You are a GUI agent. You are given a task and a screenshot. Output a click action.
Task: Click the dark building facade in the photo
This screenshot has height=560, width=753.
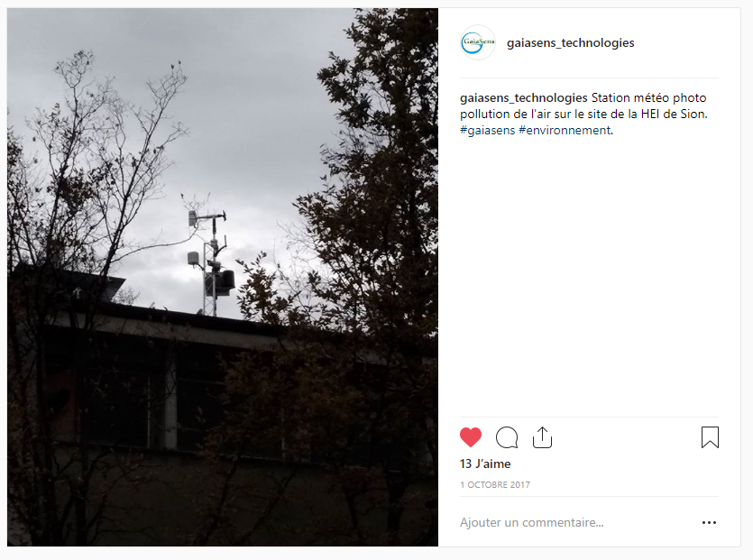[x=144, y=409]
